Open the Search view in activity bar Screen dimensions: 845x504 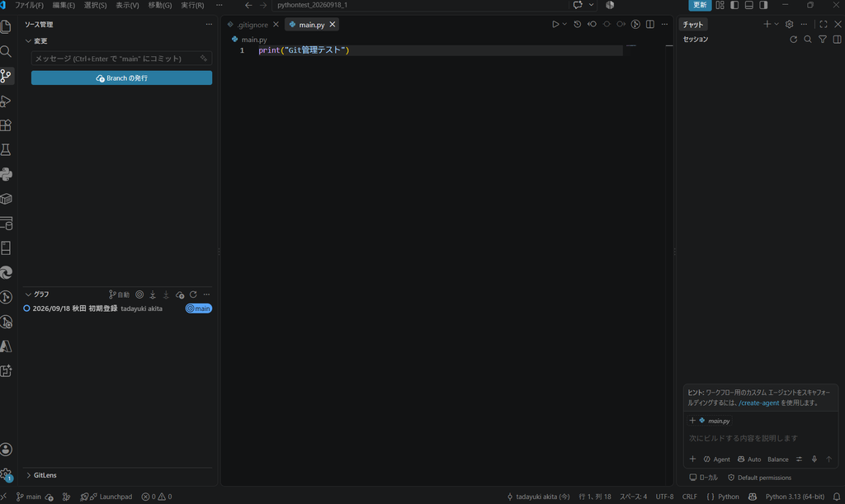6,51
